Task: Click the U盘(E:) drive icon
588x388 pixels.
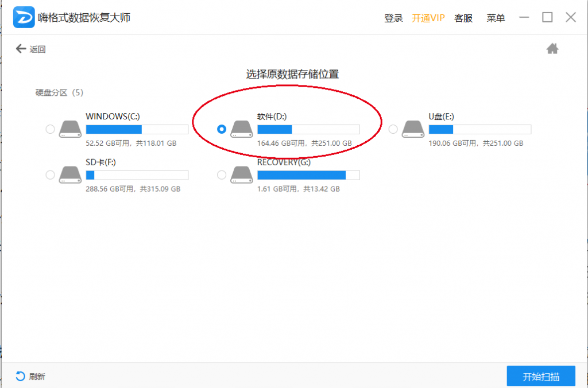Action: [x=413, y=129]
